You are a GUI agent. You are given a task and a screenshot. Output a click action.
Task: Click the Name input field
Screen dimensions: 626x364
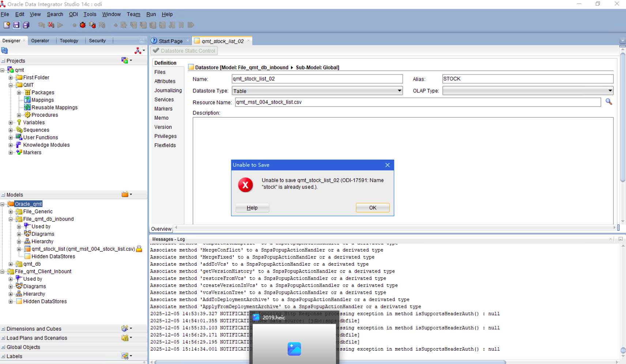[317, 79]
